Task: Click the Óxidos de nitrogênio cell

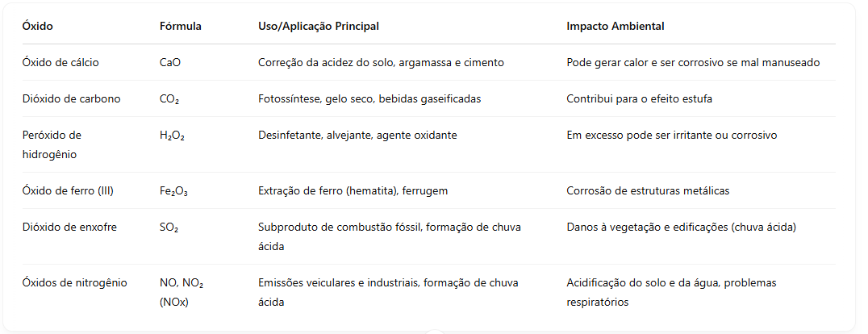Action: 75,282
